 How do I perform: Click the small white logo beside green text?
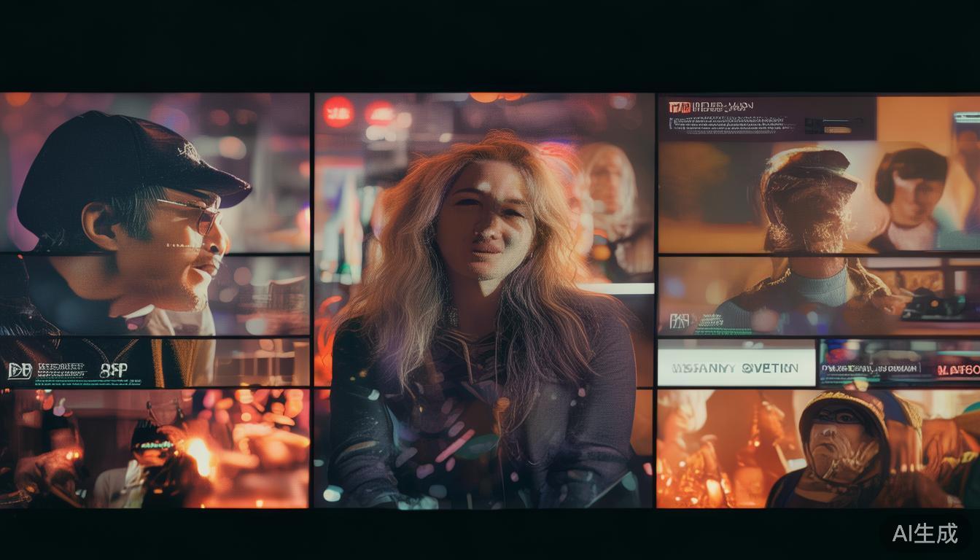tap(679, 320)
